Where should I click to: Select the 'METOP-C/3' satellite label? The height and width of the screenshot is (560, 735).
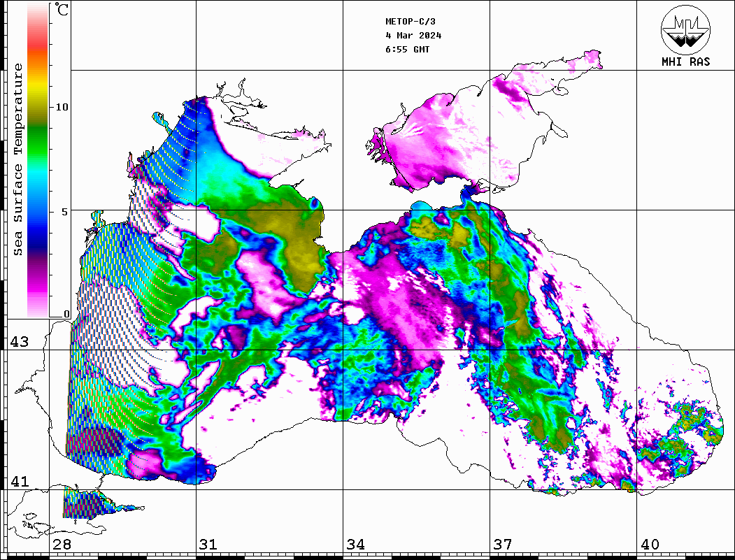[411, 22]
